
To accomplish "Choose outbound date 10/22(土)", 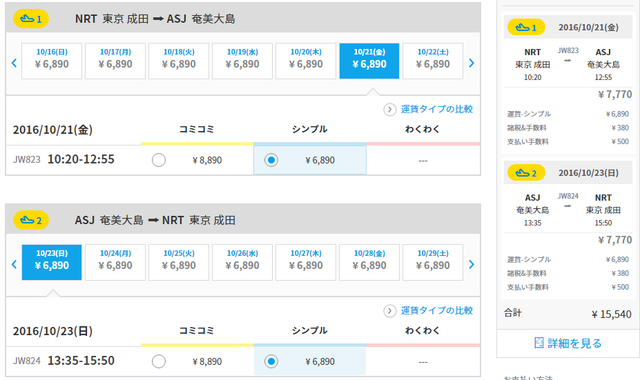I will 433,61.
